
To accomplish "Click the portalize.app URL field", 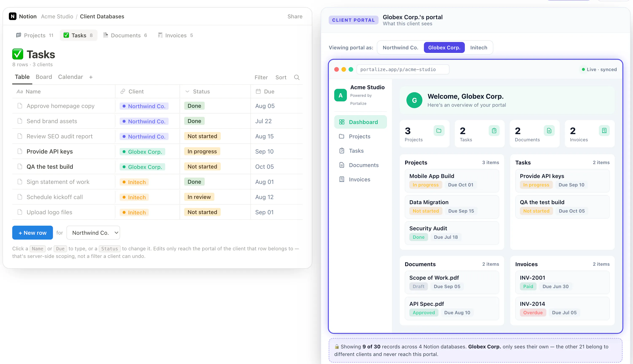I will coord(403,70).
